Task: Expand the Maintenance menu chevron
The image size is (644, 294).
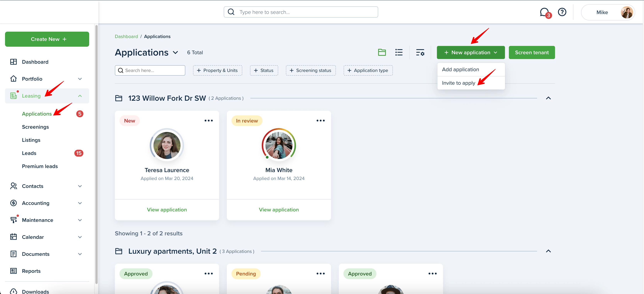Action: pyautogui.click(x=80, y=220)
